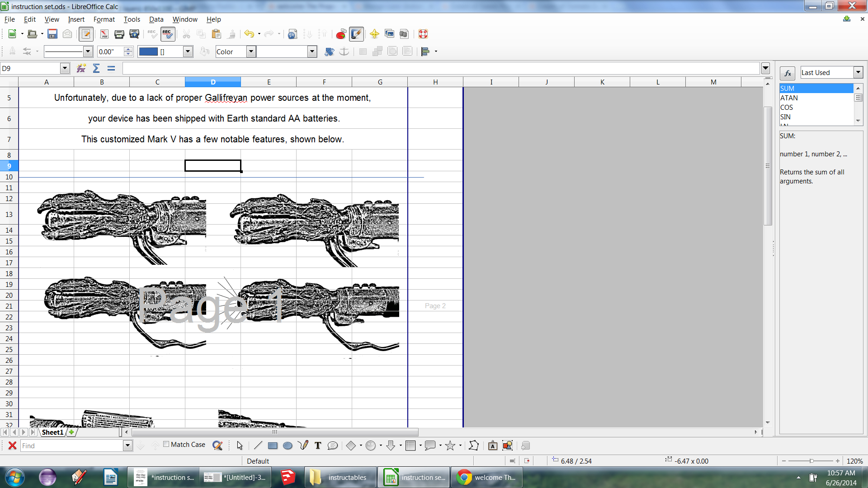Open the Format menu
The height and width of the screenshot is (488, 868).
click(x=104, y=19)
